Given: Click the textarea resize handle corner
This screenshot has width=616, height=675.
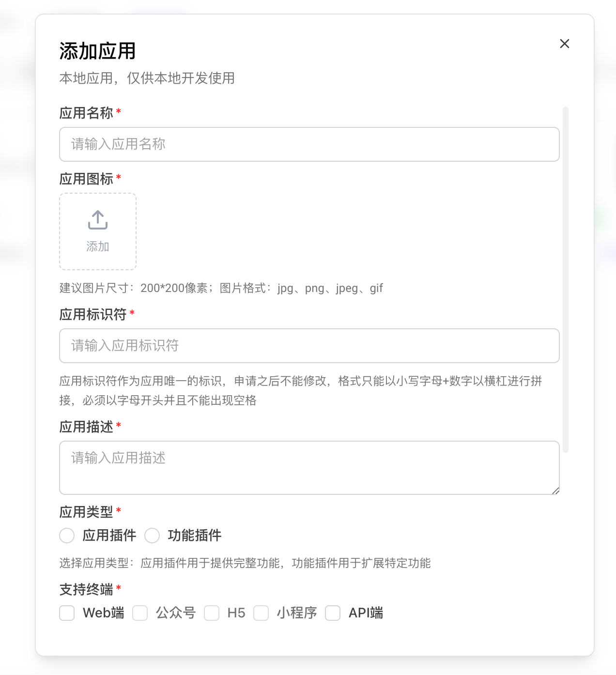Looking at the screenshot, I should click(x=555, y=491).
